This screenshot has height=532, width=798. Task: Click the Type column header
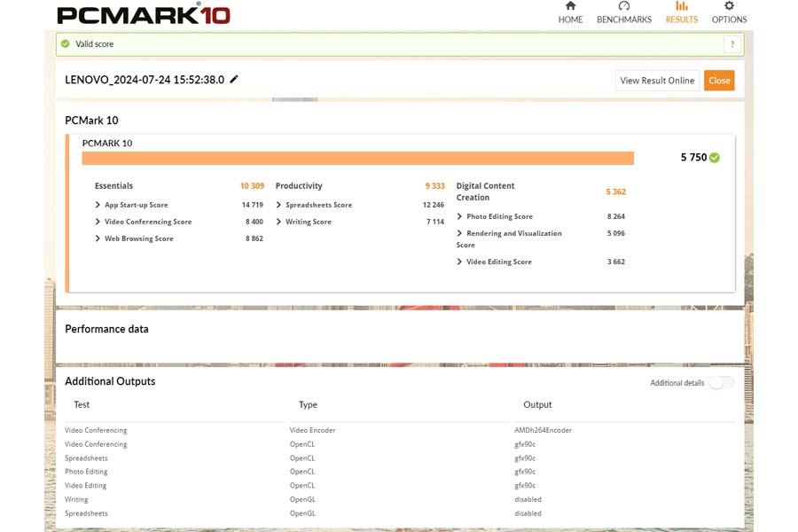click(x=308, y=404)
